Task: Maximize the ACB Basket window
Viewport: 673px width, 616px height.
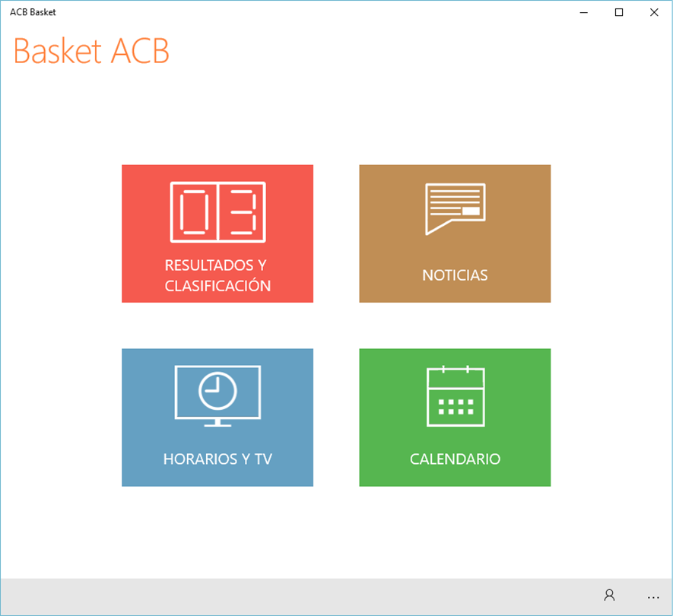Action: [x=619, y=12]
